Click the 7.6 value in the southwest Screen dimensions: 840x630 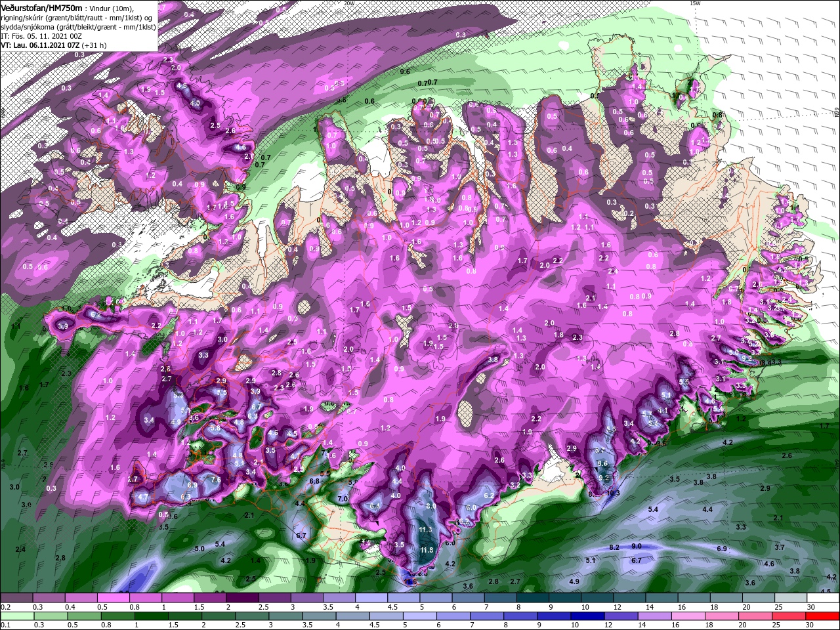tap(215, 480)
